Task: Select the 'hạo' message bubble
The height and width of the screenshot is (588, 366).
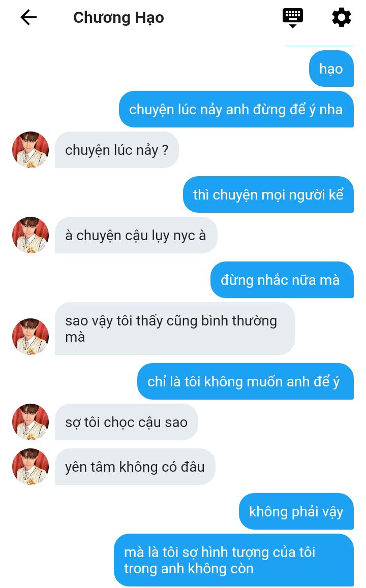Action: (x=331, y=69)
